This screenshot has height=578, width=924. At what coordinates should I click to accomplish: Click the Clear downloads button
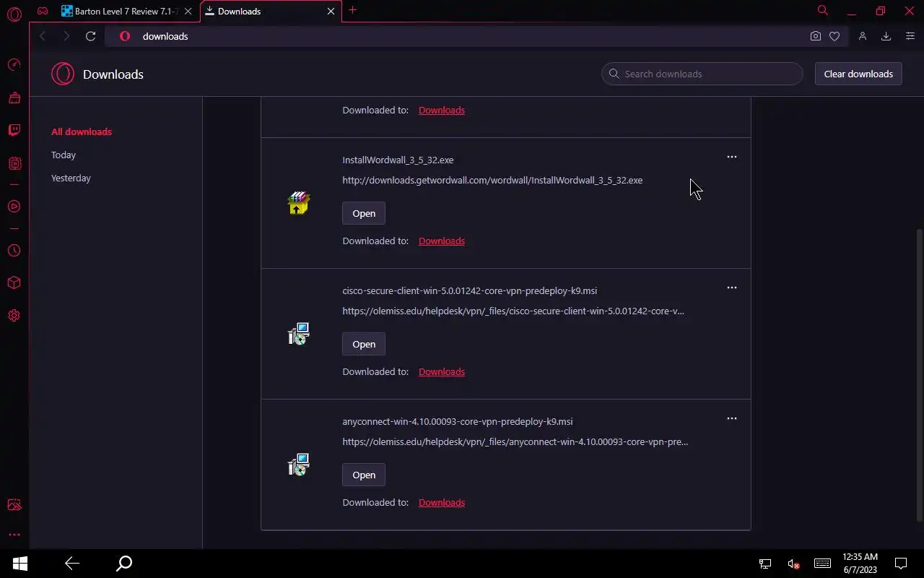[858, 74]
